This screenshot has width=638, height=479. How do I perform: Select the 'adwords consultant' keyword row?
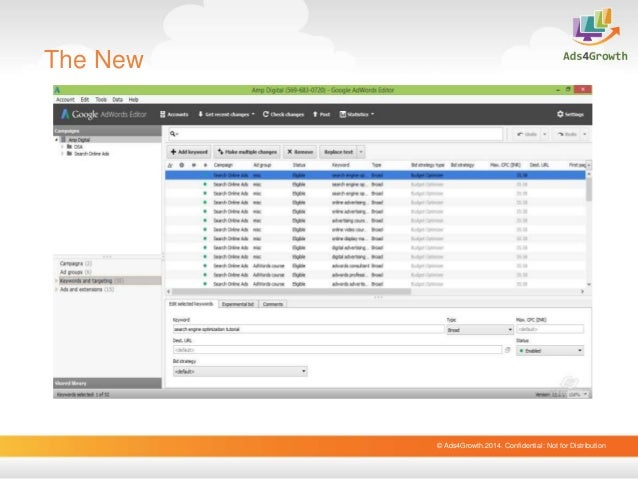pyautogui.click(x=375, y=266)
